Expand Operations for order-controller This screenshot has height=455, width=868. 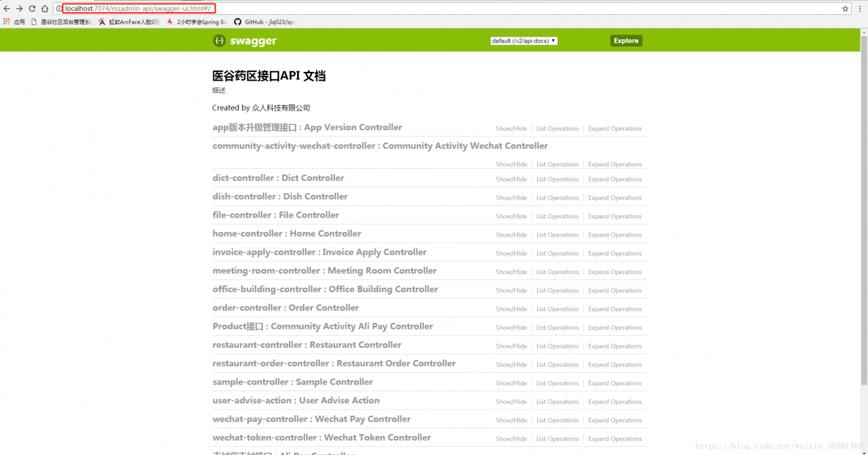pyautogui.click(x=615, y=309)
